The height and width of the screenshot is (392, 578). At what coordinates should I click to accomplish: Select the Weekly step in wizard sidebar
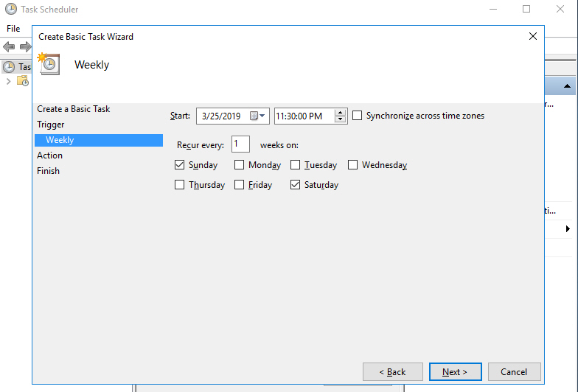click(60, 140)
